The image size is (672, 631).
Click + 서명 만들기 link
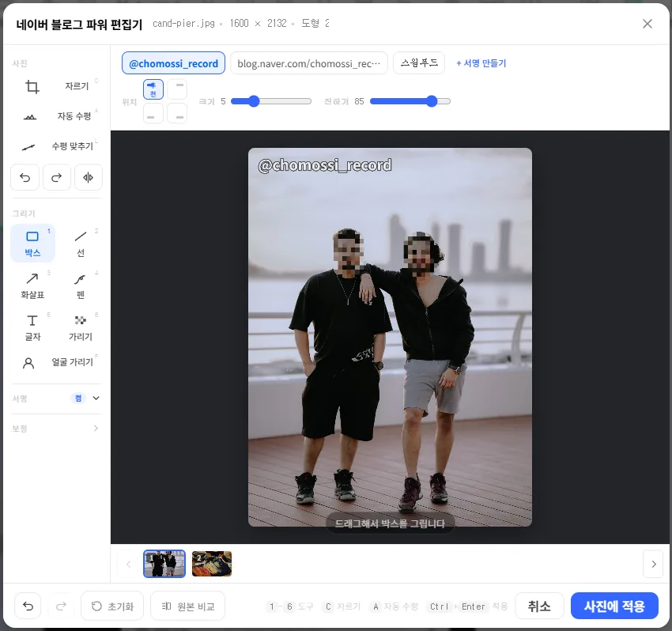click(x=481, y=63)
